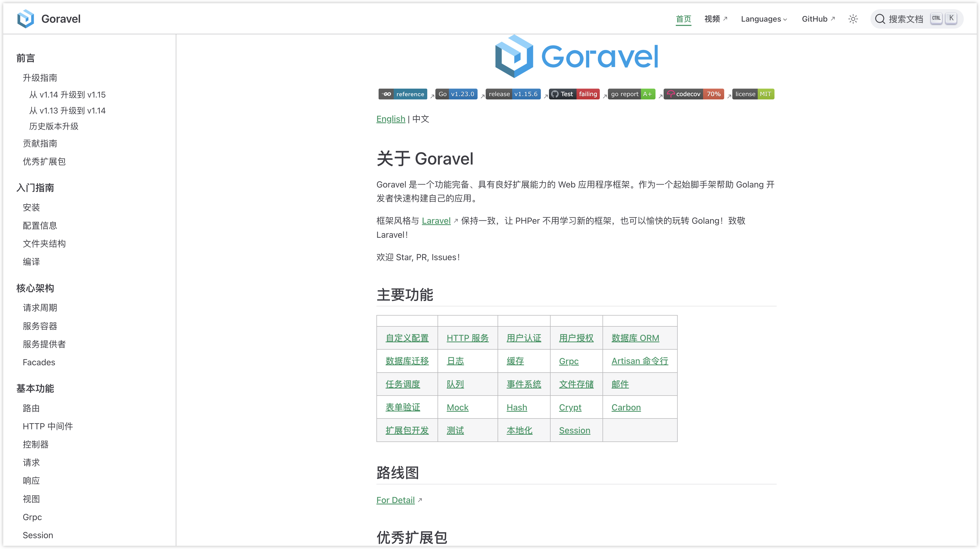
Task: Toggle the light/dark theme sun icon
Action: [853, 19]
